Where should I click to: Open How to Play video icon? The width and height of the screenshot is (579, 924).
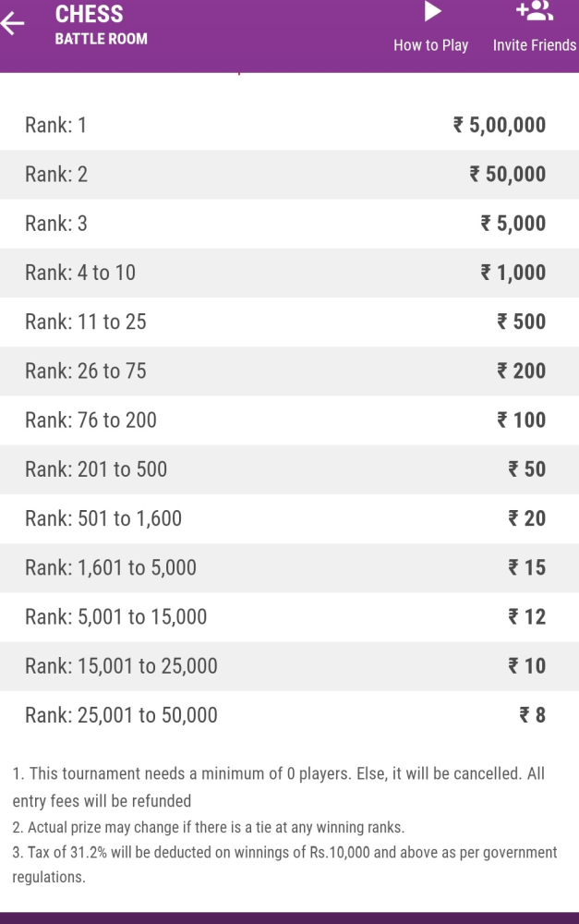431,11
